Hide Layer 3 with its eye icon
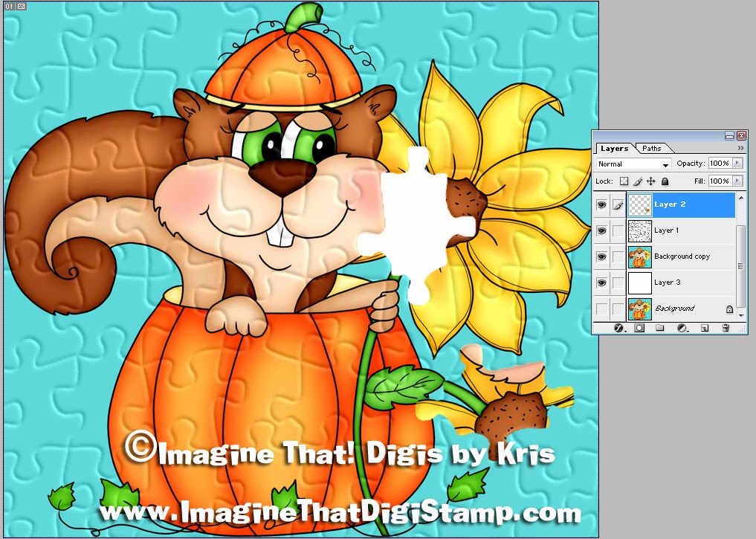Screen dimensions: 756x539 [x=601, y=283]
